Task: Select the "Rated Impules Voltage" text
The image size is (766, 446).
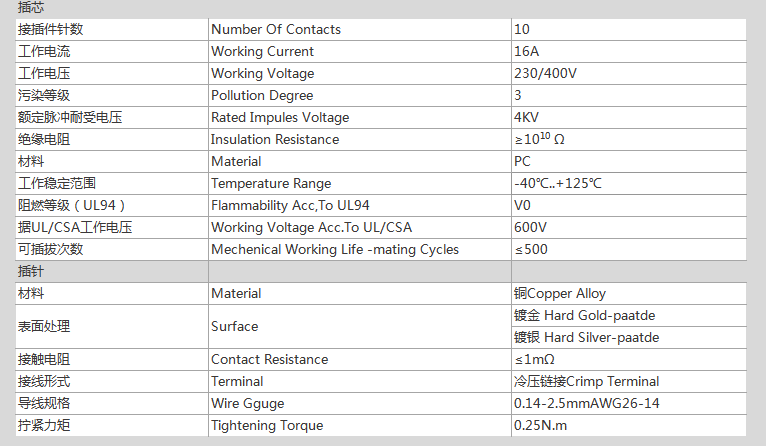Action: pos(280,117)
